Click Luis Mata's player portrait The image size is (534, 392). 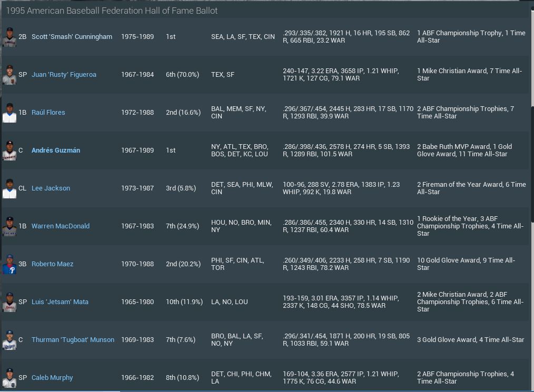coord(9,302)
